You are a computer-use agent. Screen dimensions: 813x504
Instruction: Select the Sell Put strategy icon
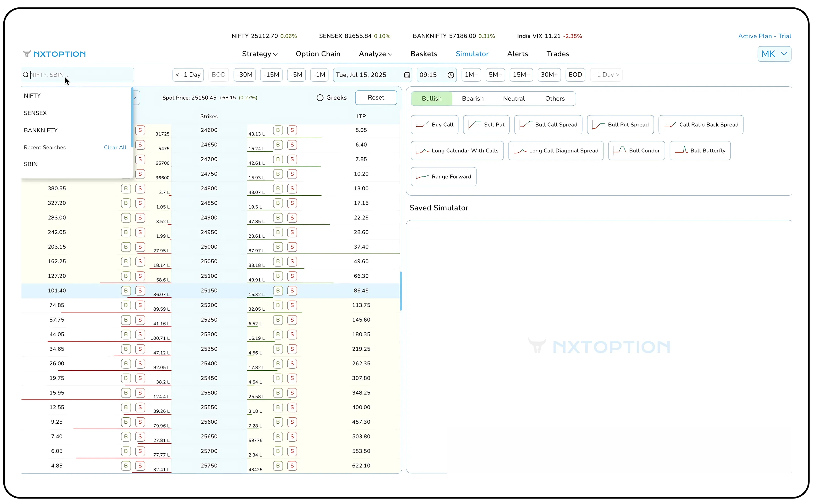point(486,124)
